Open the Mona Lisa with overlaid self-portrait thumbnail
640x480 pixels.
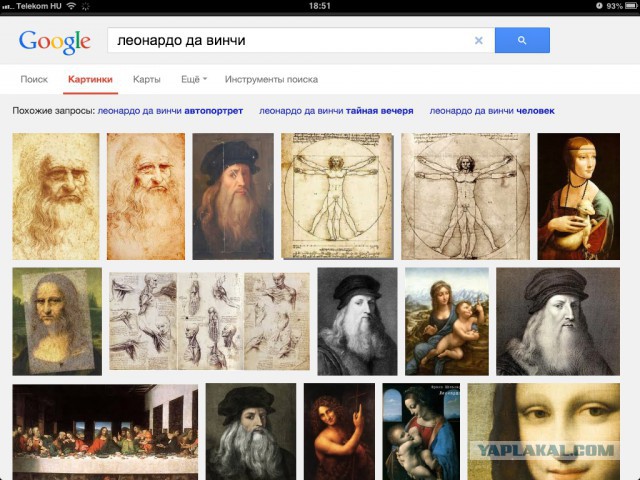(57, 322)
